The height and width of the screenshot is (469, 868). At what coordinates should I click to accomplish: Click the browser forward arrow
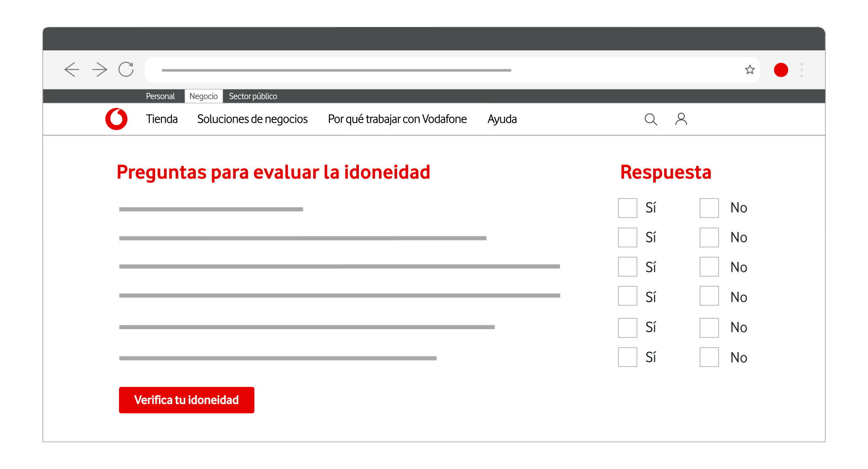[x=100, y=69]
